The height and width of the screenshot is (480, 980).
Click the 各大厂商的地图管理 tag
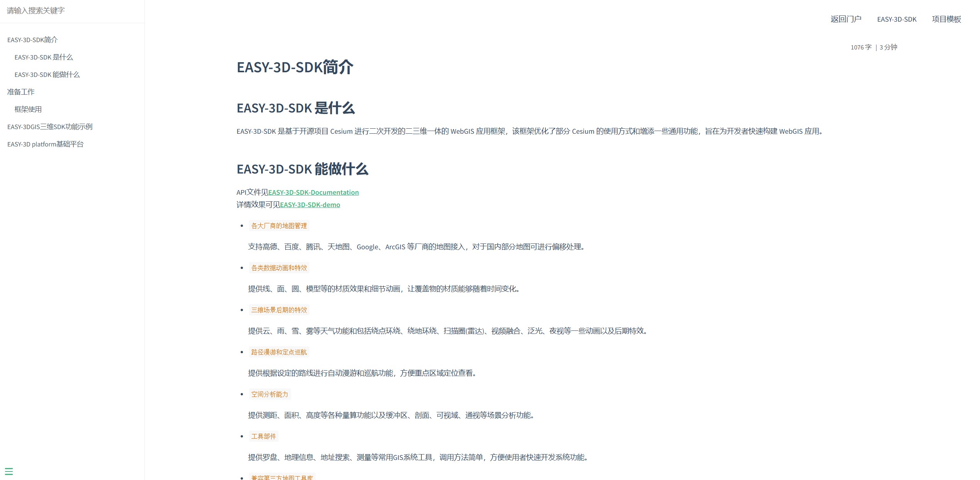coord(279,226)
